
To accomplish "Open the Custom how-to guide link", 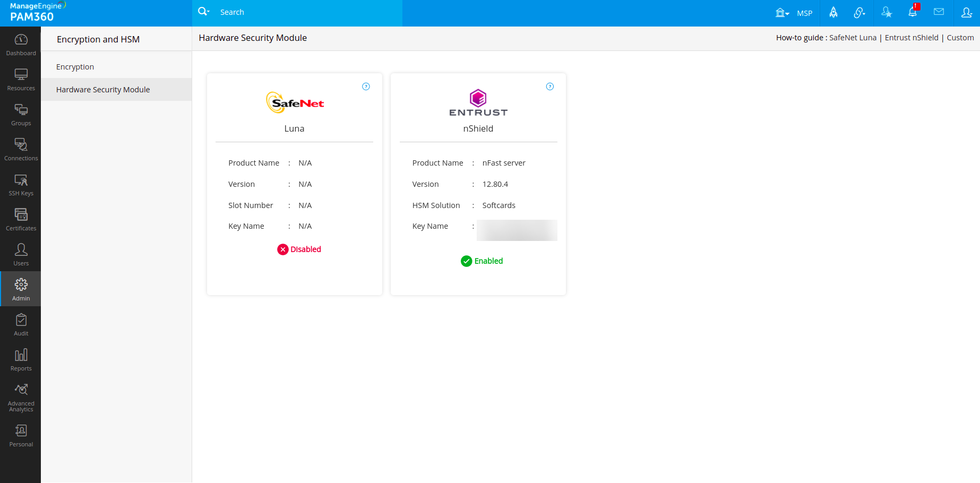I will coord(960,38).
